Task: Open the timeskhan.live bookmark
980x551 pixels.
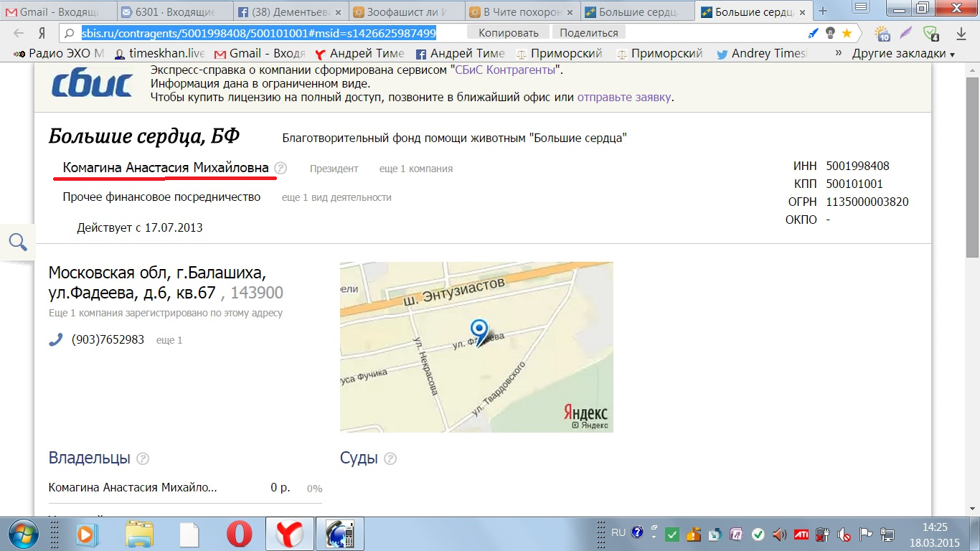Action: (159, 54)
